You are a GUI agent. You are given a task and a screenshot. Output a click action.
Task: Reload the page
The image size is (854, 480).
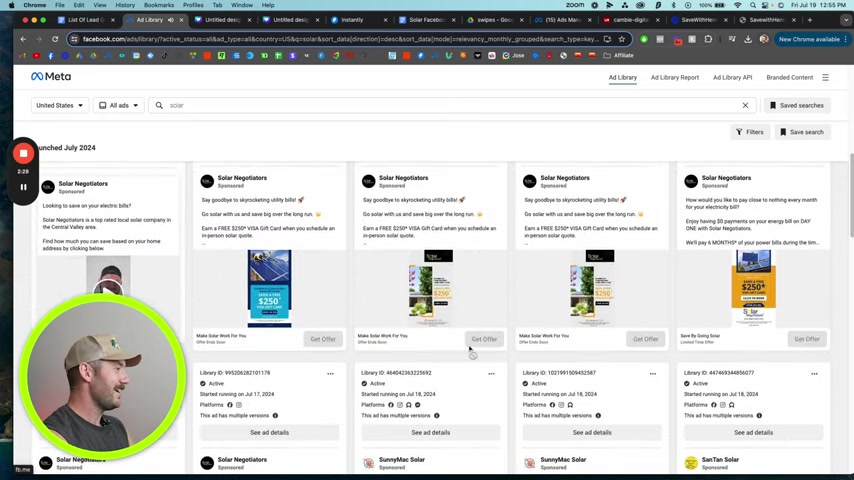click(x=55, y=39)
